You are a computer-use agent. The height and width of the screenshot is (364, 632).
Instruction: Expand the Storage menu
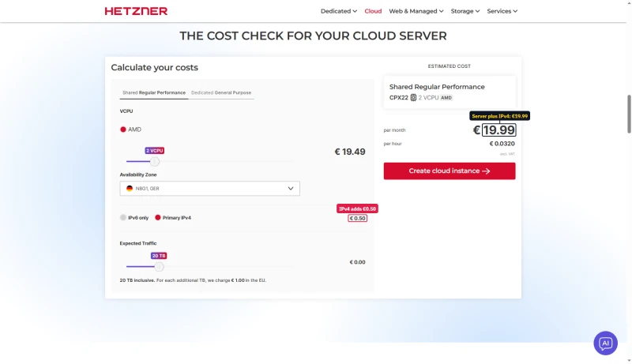tap(465, 11)
